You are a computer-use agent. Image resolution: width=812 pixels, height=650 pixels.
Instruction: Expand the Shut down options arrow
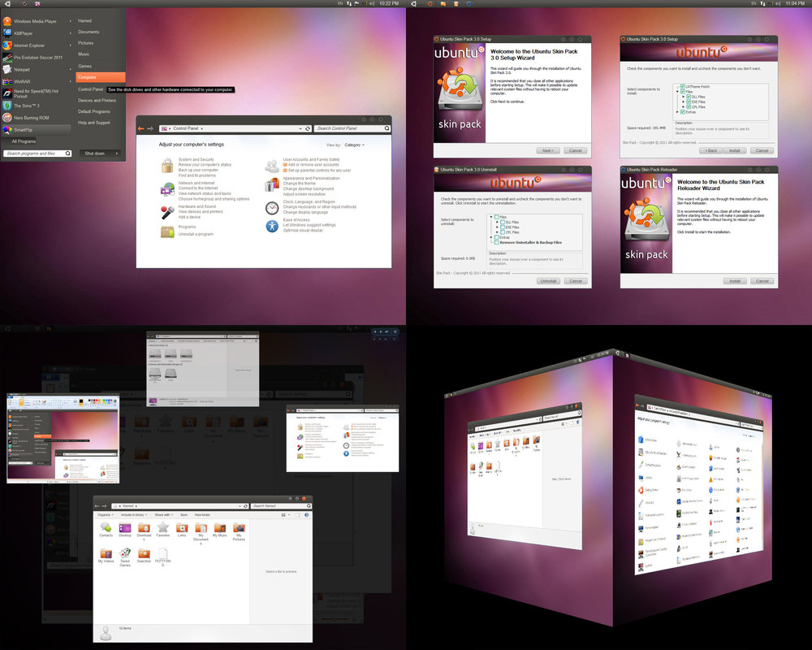click(117, 154)
